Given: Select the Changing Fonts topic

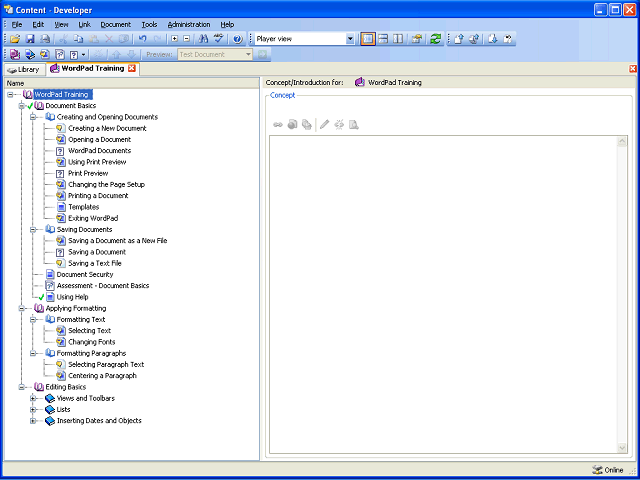Looking at the screenshot, I should [x=92, y=342].
